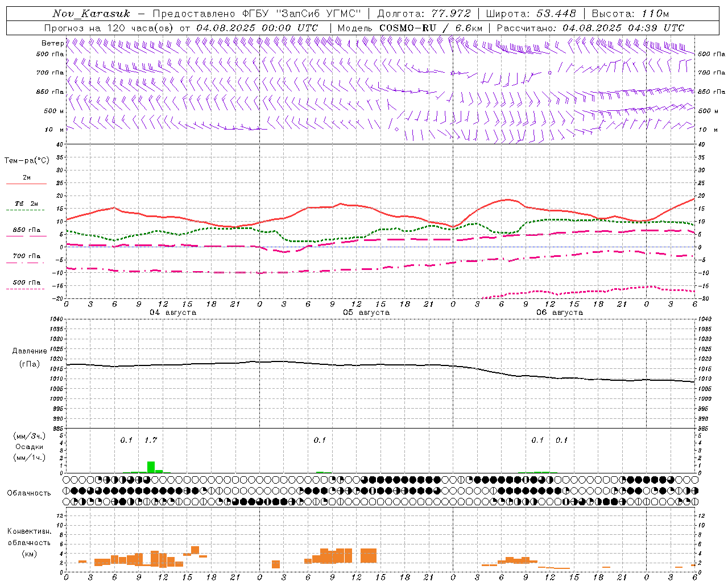This screenshot has width=728, height=582.
Task: Click the computed time Рассчитано: 04.08.2025 04:39 UTC
Action: click(590, 28)
